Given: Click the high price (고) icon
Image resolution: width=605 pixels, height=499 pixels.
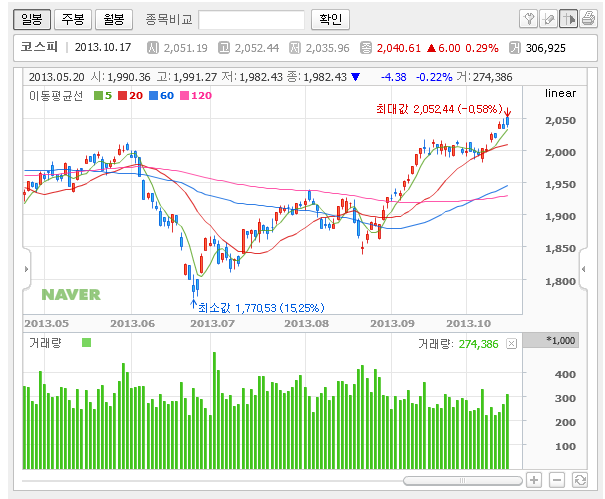Looking at the screenshot, I should coord(224,48).
